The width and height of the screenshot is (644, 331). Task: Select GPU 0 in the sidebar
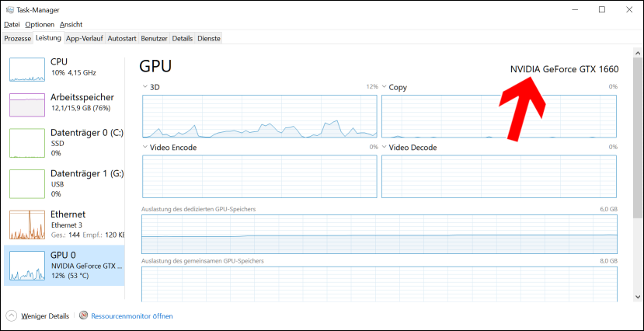click(64, 265)
